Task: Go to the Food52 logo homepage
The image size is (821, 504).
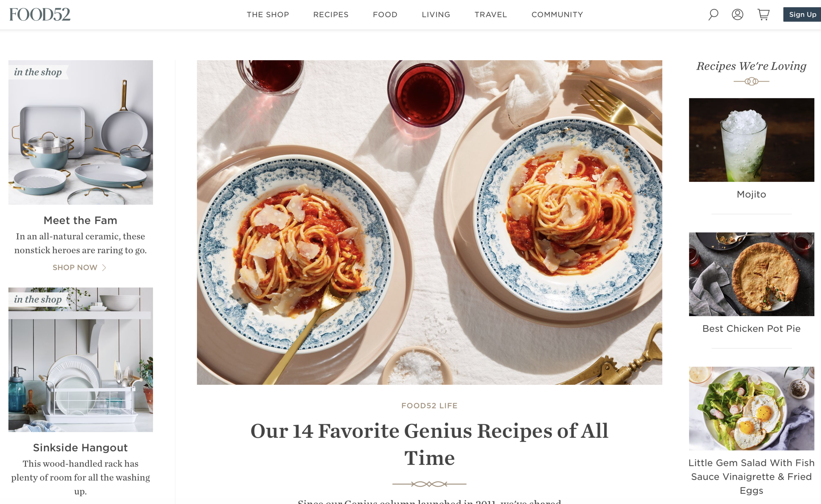Action: [x=40, y=14]
